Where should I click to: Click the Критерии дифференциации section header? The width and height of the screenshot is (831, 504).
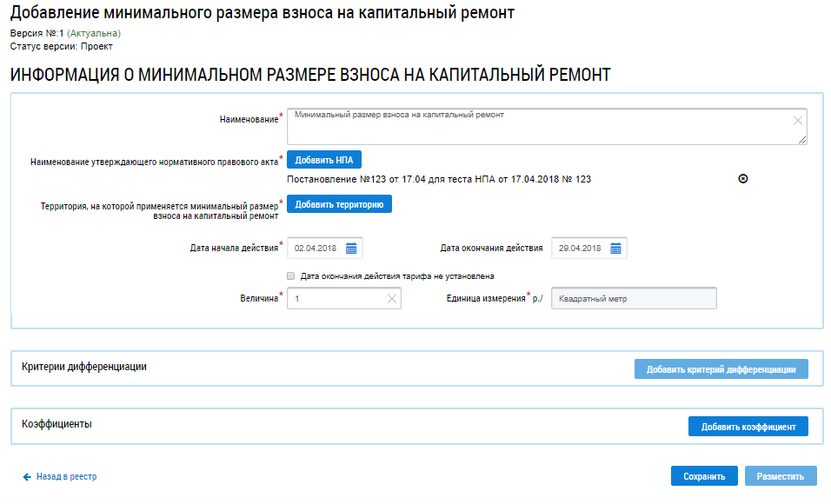[x=84, y=367]
